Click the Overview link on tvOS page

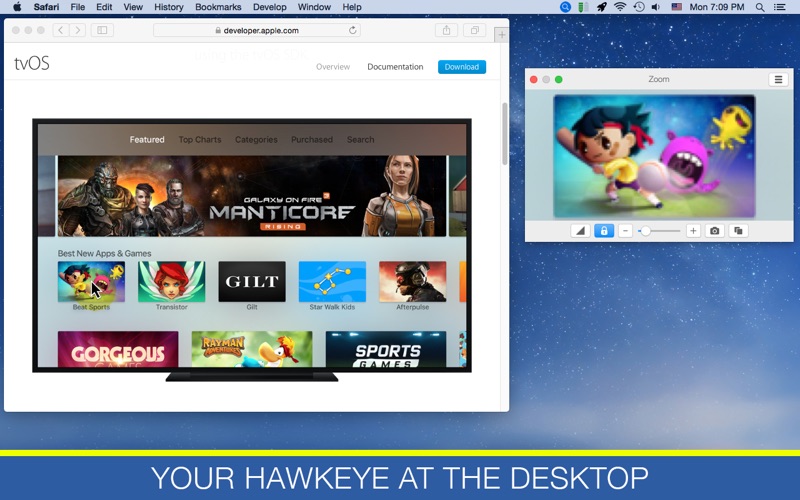coord(333,67)
